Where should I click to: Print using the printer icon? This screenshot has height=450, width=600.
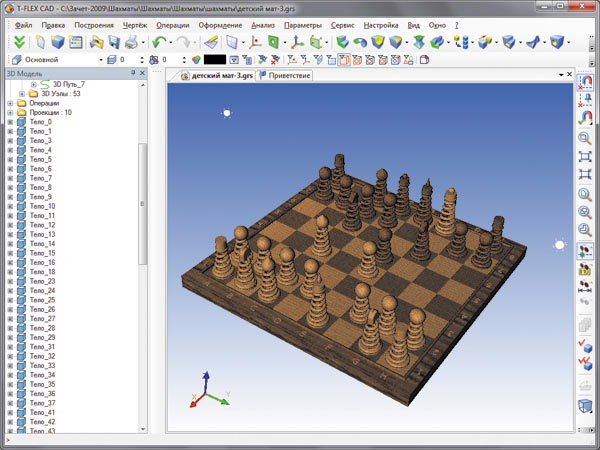[131, 42]
